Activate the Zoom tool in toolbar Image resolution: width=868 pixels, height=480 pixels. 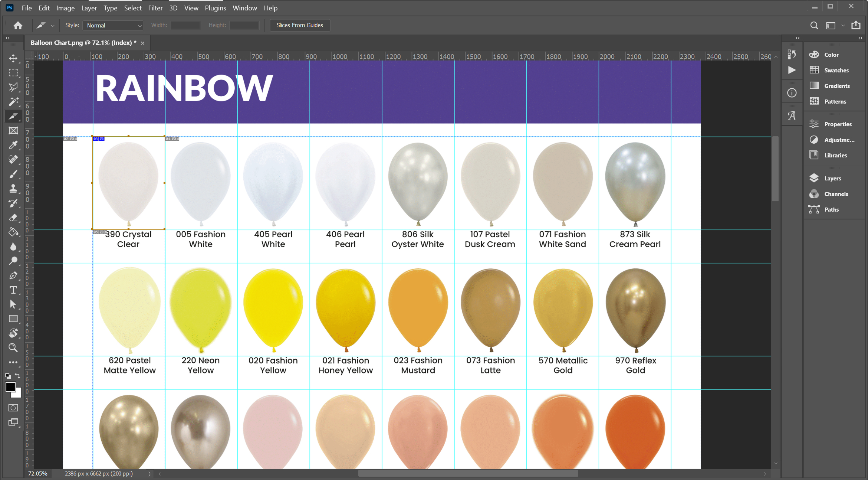click(x=13, y=348)
